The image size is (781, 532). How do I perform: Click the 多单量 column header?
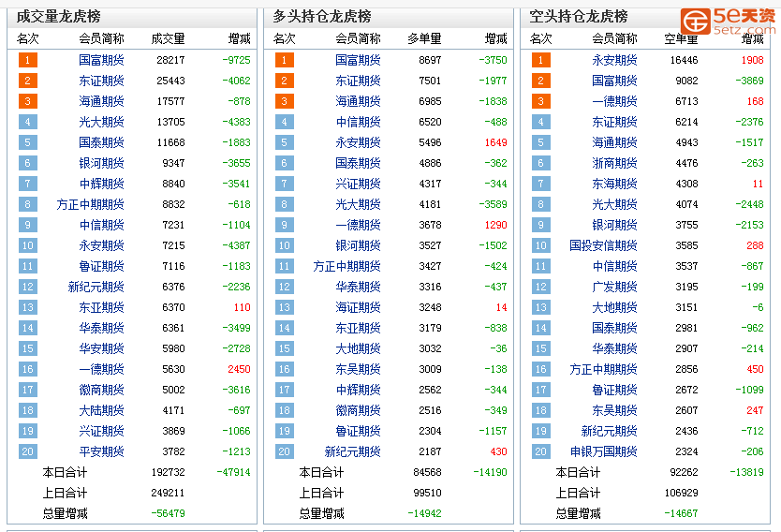[424, 38]
